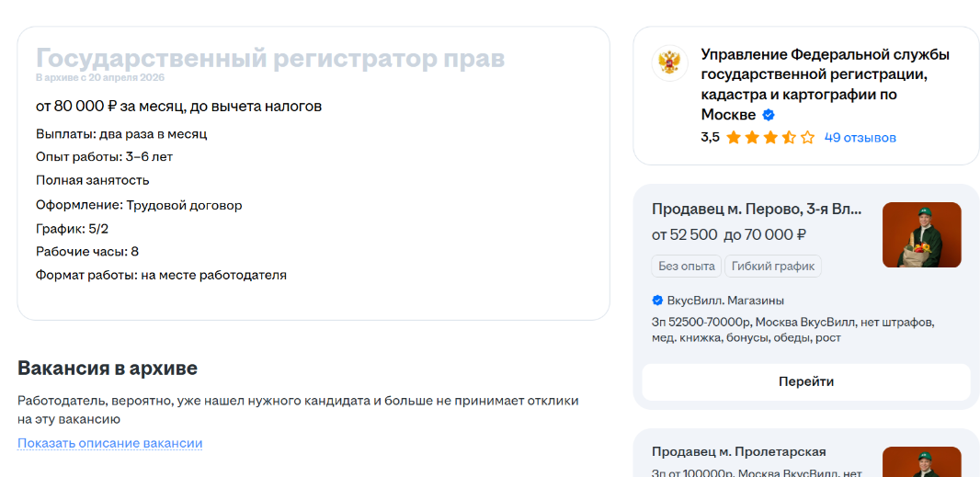This screenshot has height=477, width=980.
Task: Click the Государственный регистратор прав heading
Action: coord(270,58)
